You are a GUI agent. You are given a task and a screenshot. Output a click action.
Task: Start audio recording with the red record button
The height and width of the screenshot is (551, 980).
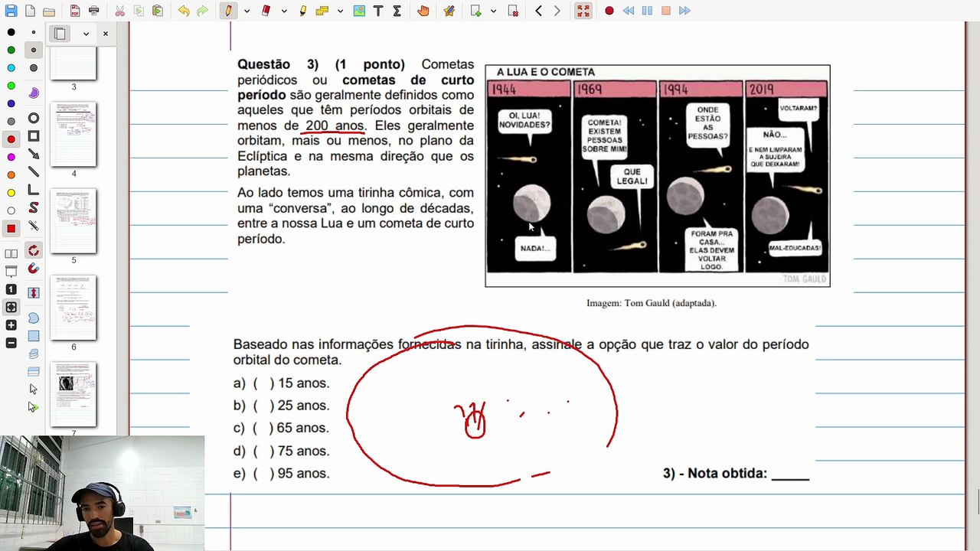[609, 11]
